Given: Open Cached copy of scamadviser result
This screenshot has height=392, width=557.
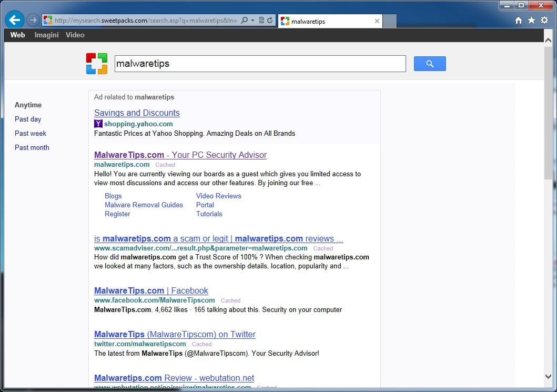Looking at the screenshot, I should point(323,248).
